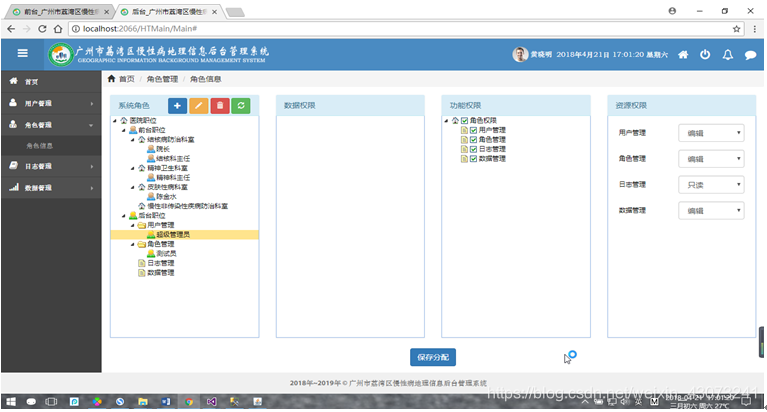Close the second browser tab 后台
767x412 pixels.
tap(214, 12)
